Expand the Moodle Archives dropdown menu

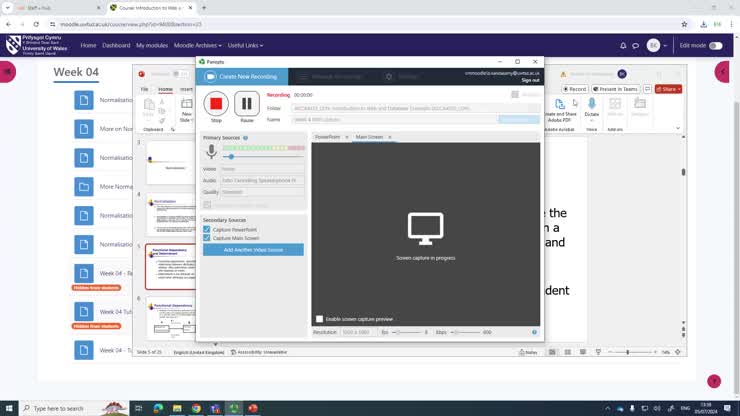(x=195, y=45)
